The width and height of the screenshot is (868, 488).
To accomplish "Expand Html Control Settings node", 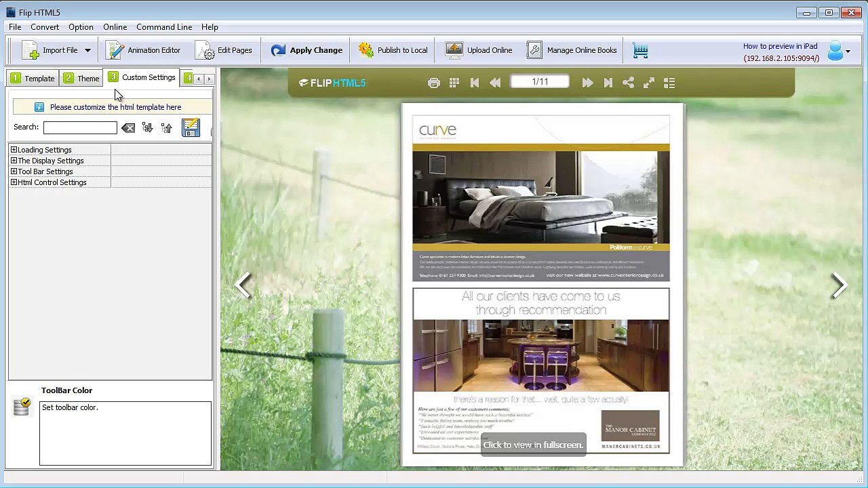I will pos(14,182).
